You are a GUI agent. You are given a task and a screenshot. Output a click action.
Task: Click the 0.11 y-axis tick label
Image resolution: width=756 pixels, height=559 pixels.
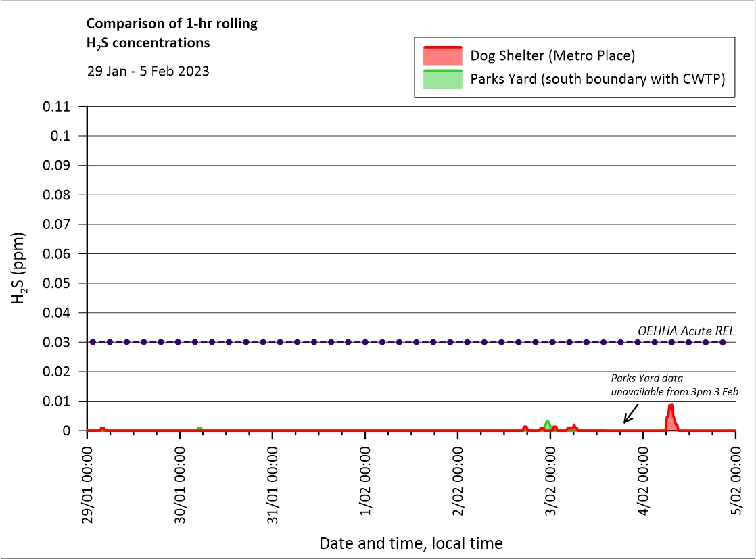click(57, 106)
